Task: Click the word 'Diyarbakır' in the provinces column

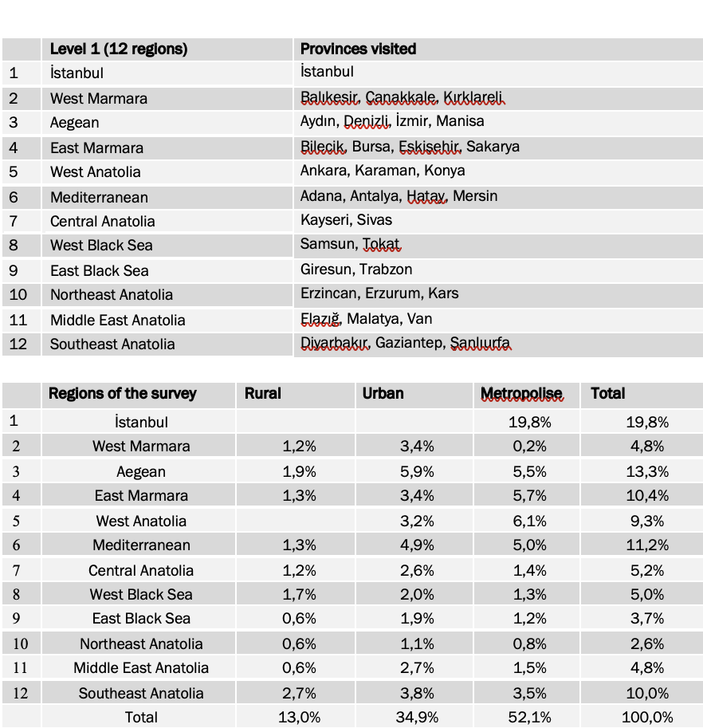Action: tap(334, 344)
